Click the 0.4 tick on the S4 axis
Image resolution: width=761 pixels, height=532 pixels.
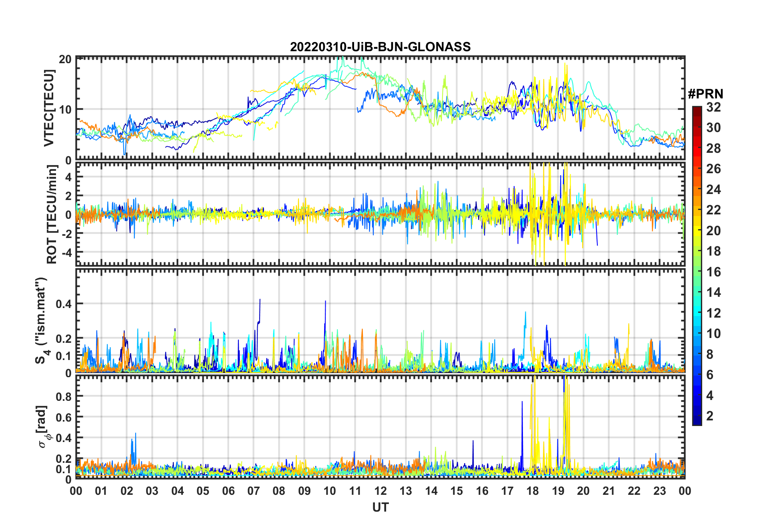[x=63, y=304]
